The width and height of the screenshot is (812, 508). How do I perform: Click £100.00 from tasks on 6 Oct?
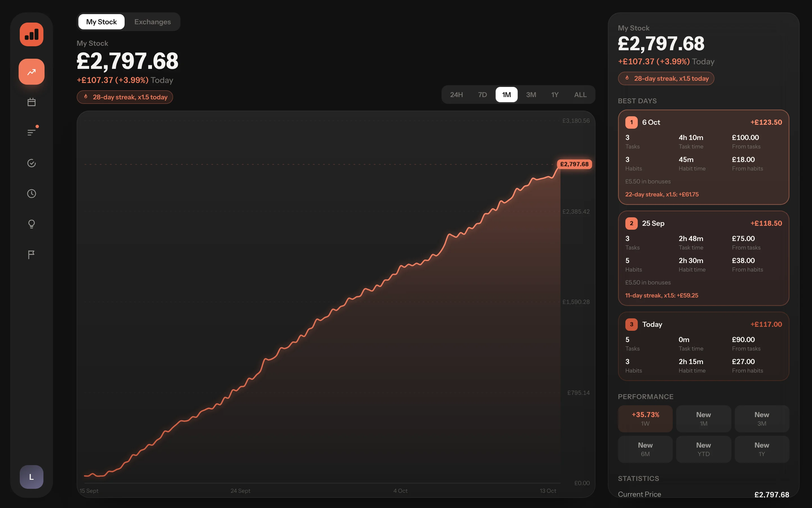pos(745,138)
